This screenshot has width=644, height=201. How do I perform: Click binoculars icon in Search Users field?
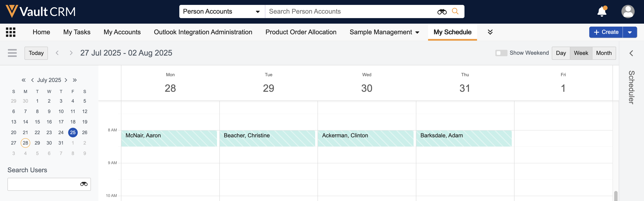click(84, 184)
